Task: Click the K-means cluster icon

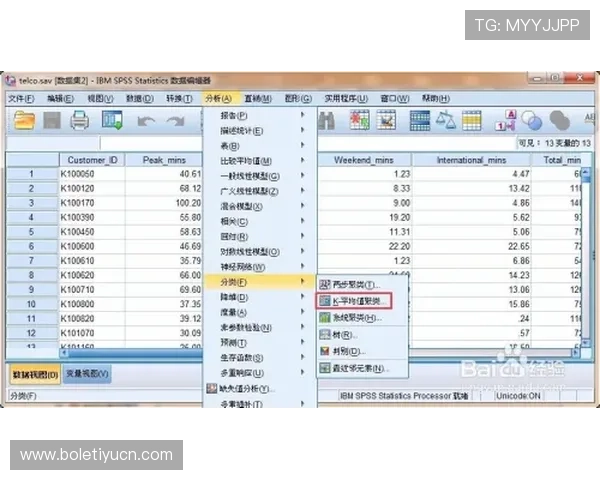Action: click(324, 301)
